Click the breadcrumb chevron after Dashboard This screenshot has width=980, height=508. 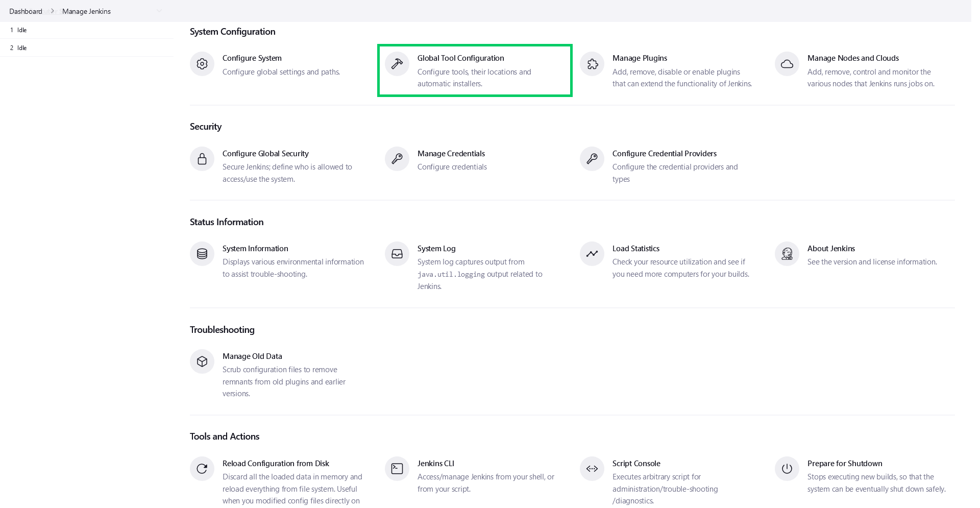52,11
